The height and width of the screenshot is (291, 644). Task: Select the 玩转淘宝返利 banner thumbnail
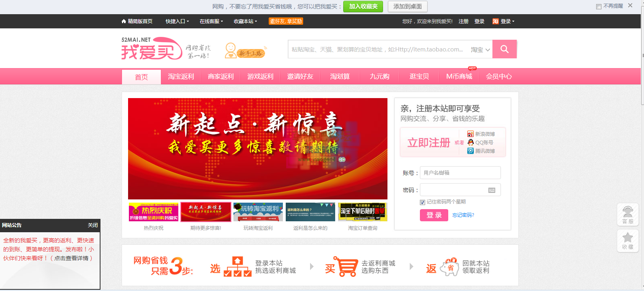pos(258,212)
